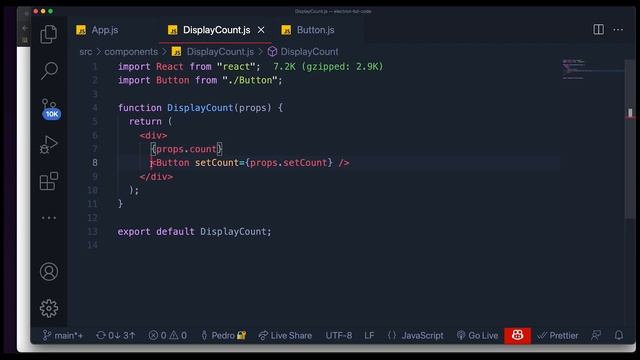640x360 pixels.
Task: Change the UTF-8 file encoding
Action: click(339, 336)
